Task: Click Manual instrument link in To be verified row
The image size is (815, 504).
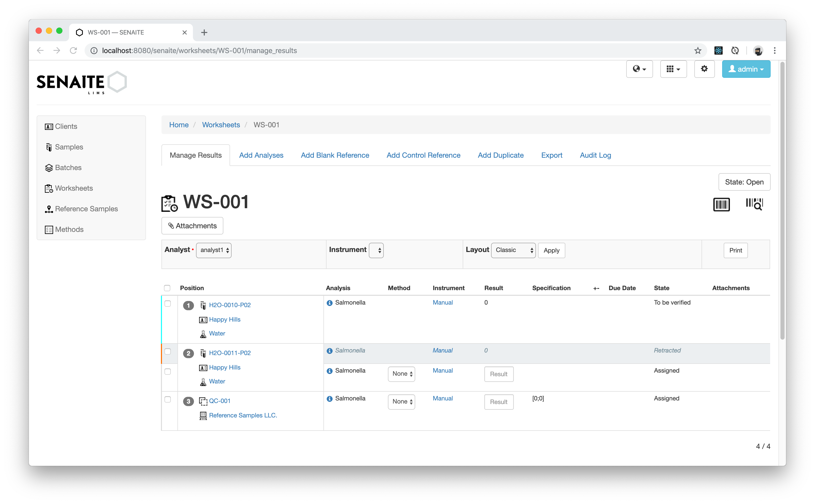Action: click(443, 303)
